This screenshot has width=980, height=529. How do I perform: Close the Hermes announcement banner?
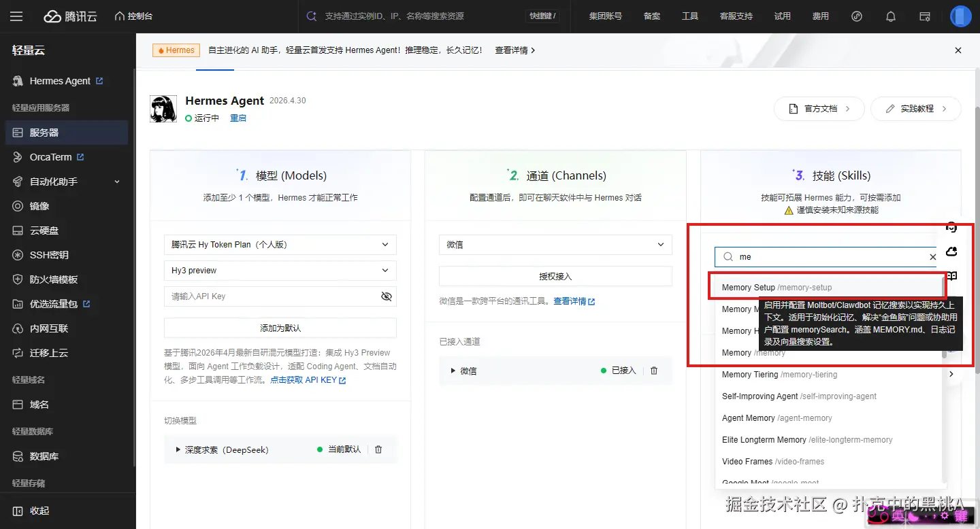958,50
